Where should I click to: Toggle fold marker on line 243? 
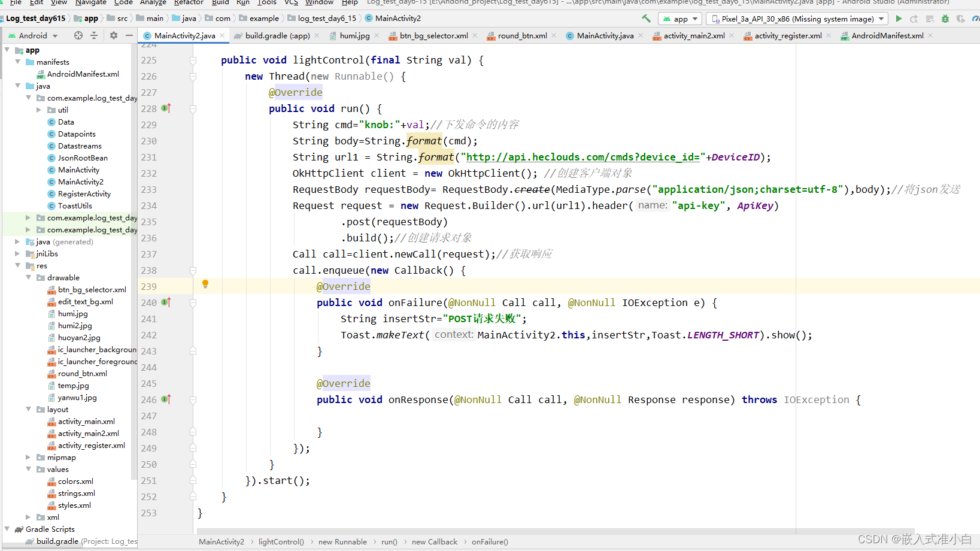[193, 351]
